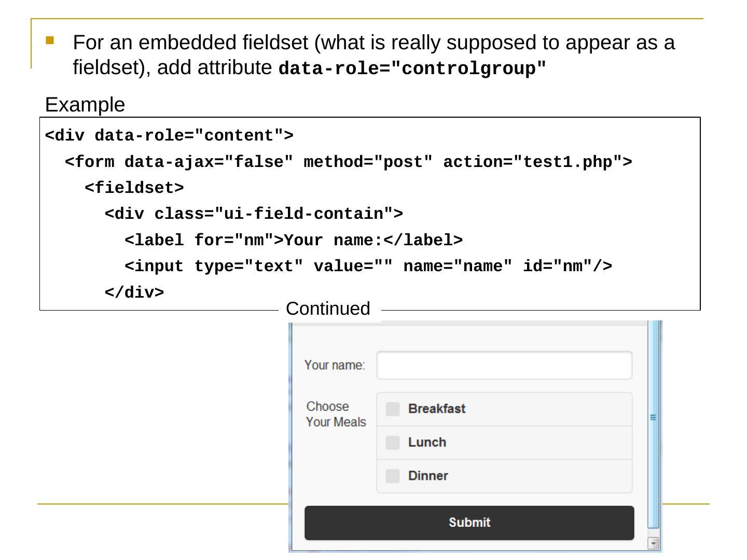Screen dimensions: 747x560
Task: Click the <input type="text"> code line
Action: [368, 266]
